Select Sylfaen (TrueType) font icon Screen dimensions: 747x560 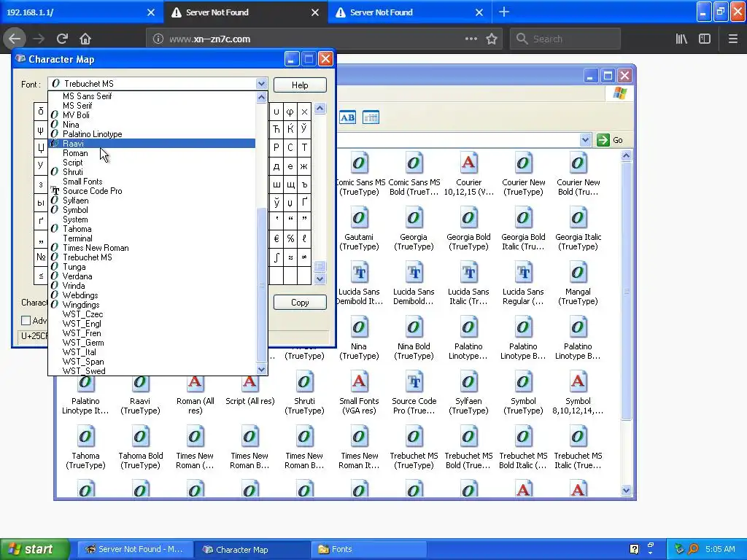point(468,393)
